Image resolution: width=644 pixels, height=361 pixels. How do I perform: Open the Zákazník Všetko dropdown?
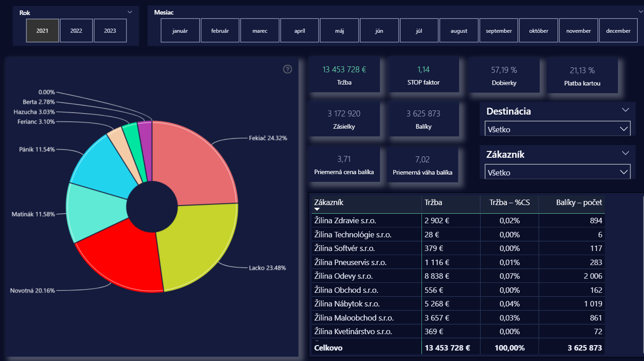click(558, 172)
